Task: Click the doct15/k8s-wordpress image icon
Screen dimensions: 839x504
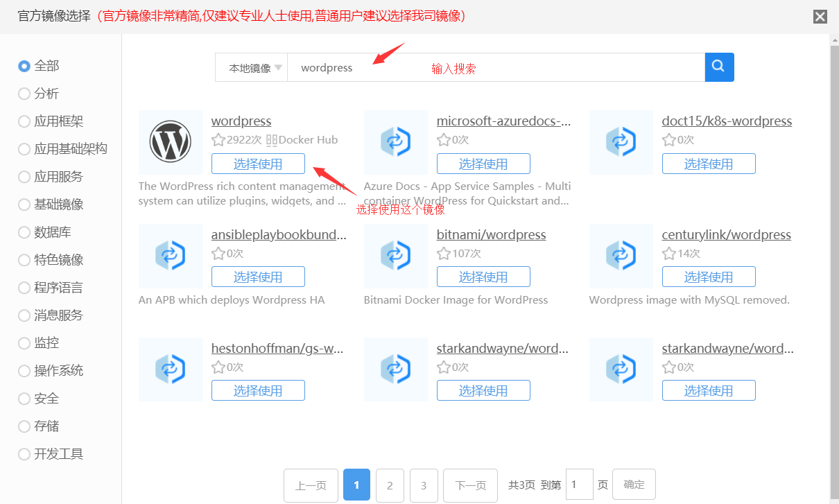Action: pyautogui.click(x=621, y=142)
